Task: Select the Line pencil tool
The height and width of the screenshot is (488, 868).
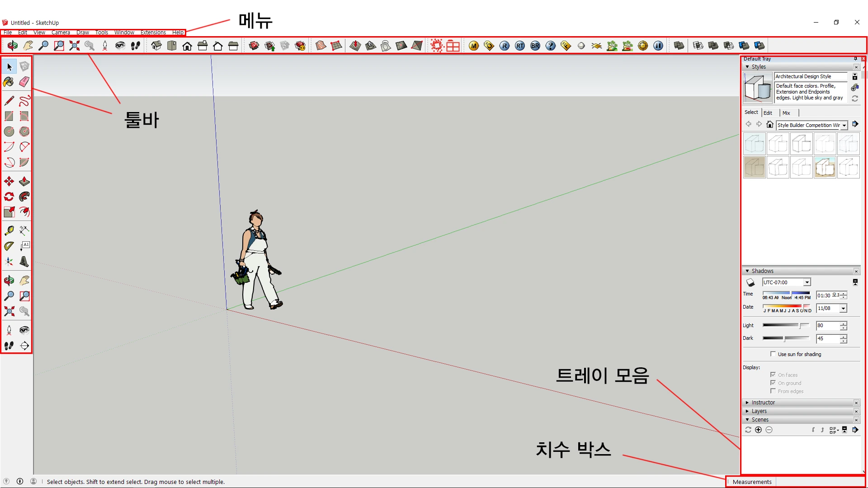Action: point(9,100)
